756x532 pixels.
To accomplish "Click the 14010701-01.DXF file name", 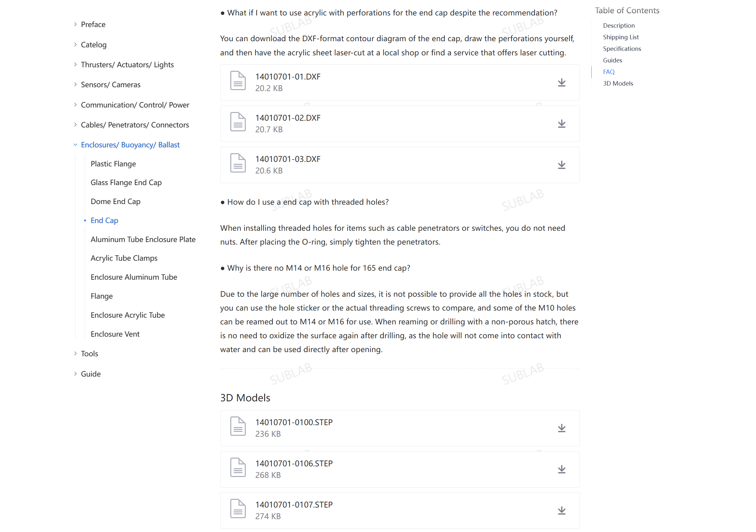I will [288, 76].
